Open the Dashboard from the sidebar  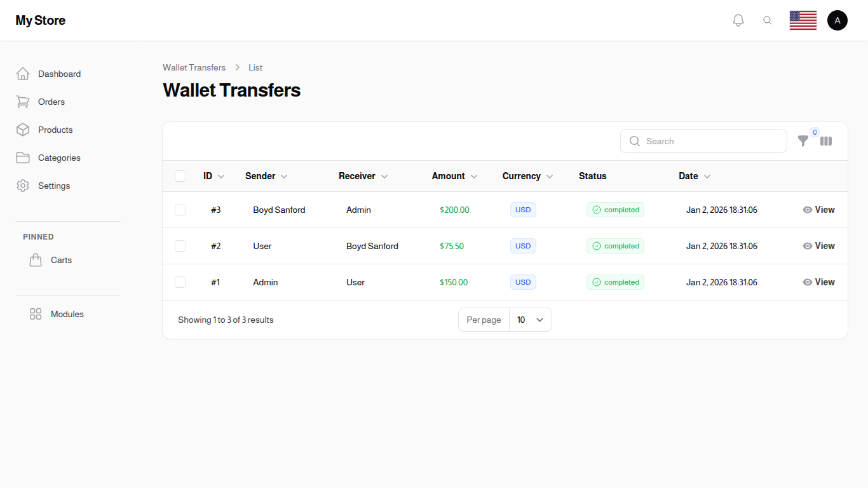coord(59,74)
